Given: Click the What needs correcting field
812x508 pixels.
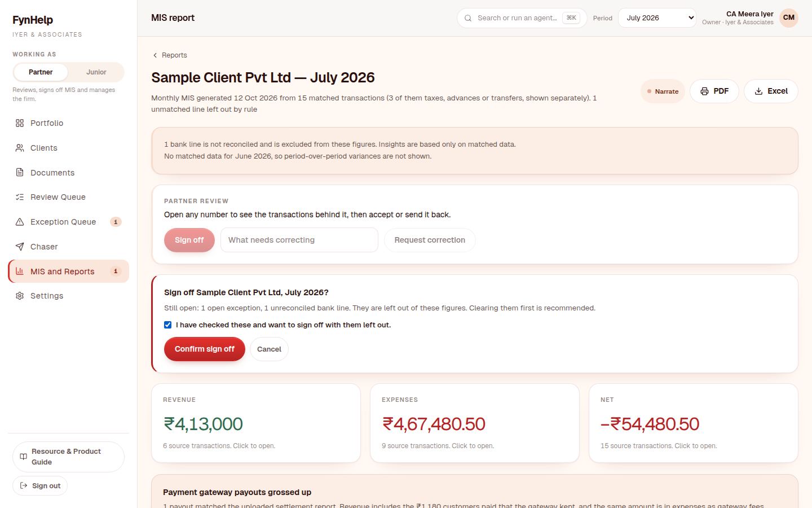Looking at the screenshot, I should click(x=299, y=240).
